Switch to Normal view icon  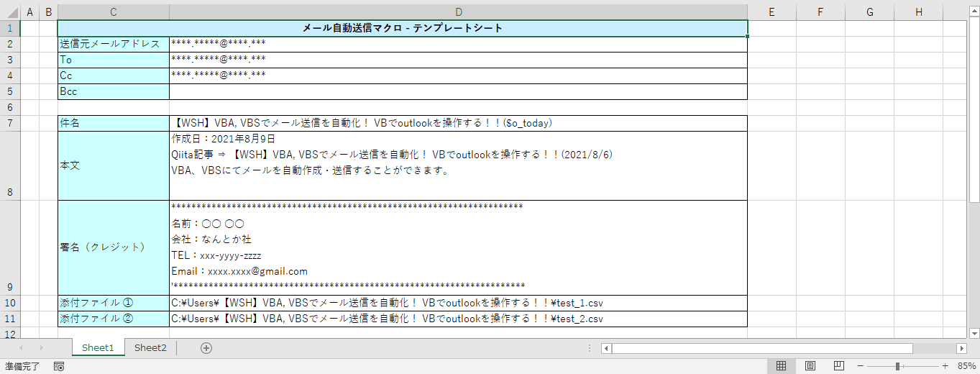point(782,366)
